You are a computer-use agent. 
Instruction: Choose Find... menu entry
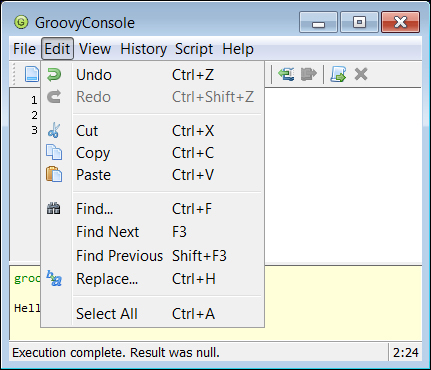(x=153, y=209)
